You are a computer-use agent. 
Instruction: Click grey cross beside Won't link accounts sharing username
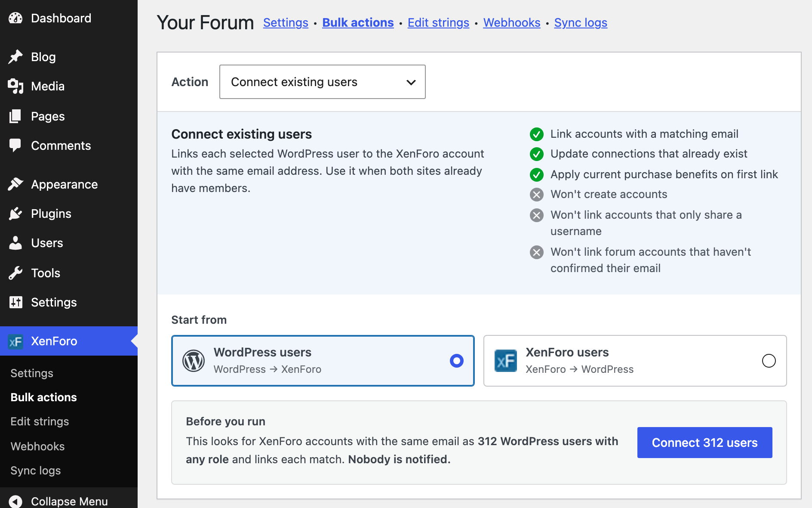pyautogui.click(x=536, y=215)
